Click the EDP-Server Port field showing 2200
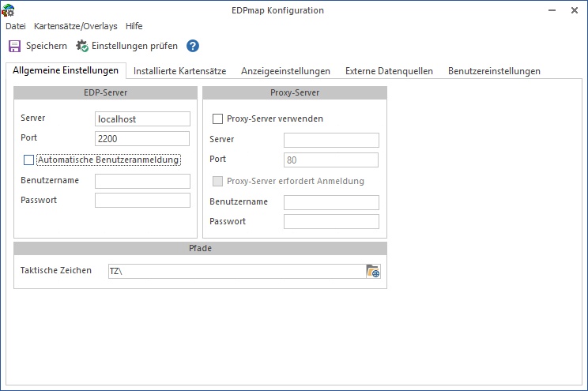 (142, 139)
